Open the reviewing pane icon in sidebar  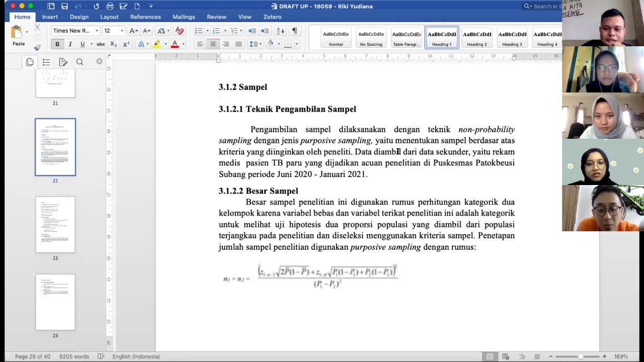tap(63, 62)
